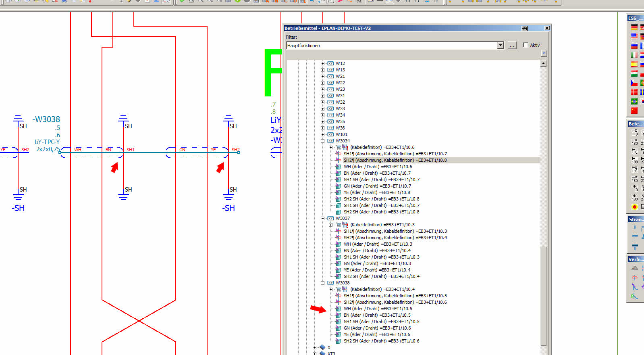Click the ellipsis button next to filter
644x355 pixels.
point(512,46)
